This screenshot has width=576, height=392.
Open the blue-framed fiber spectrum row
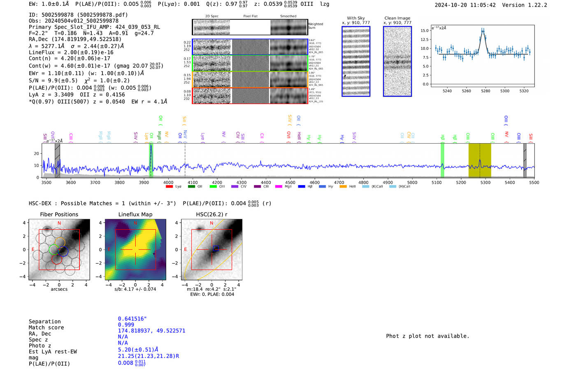click(250, 47)
